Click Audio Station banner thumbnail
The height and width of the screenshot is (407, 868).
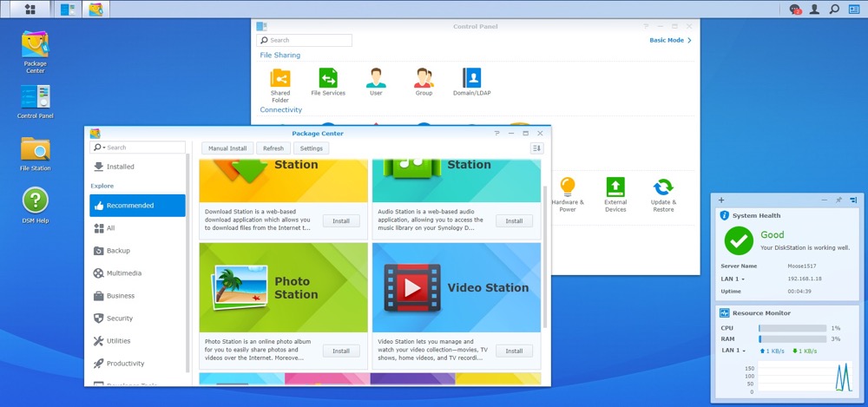coord(457,181)
